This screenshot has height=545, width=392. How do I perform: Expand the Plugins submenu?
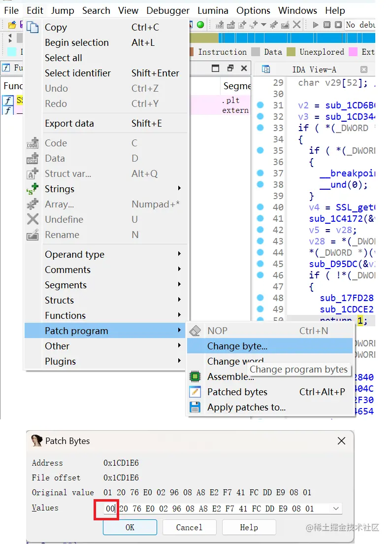106,361
